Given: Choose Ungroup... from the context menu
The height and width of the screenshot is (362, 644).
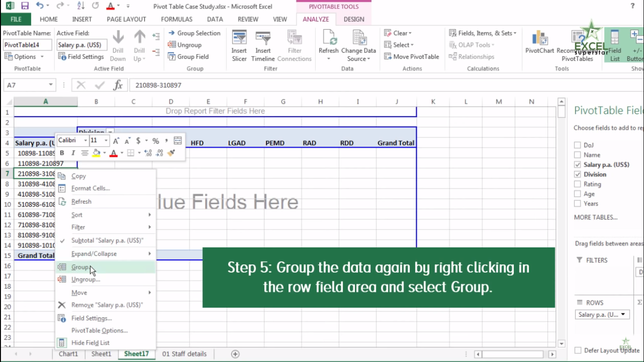Looking at the screenshot, I should (x=106, y=279).
